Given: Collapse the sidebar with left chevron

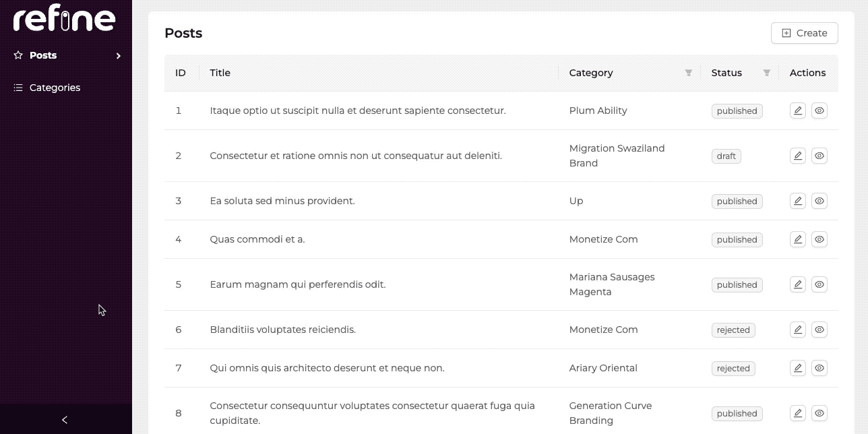Looking at the screenshot, I should [65, 420].
